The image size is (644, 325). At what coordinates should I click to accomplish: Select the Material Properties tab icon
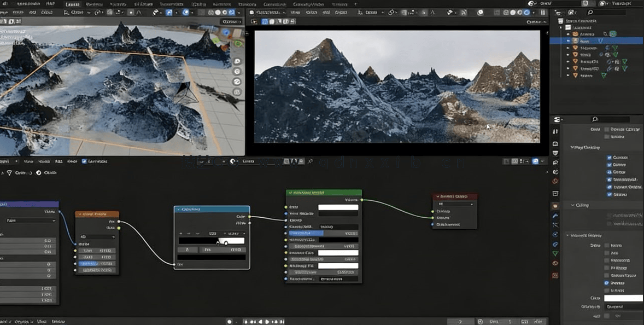point(555,263)
